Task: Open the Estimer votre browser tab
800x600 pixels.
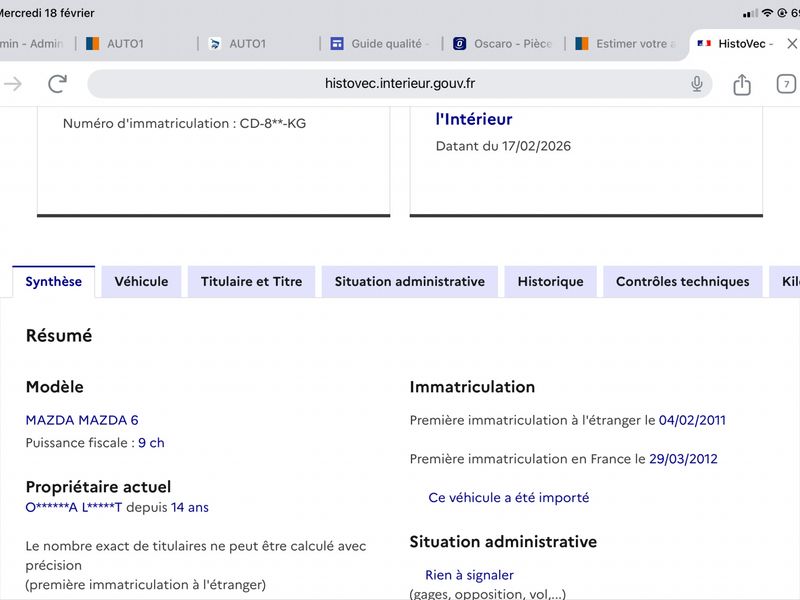Action: coord(626,44)
